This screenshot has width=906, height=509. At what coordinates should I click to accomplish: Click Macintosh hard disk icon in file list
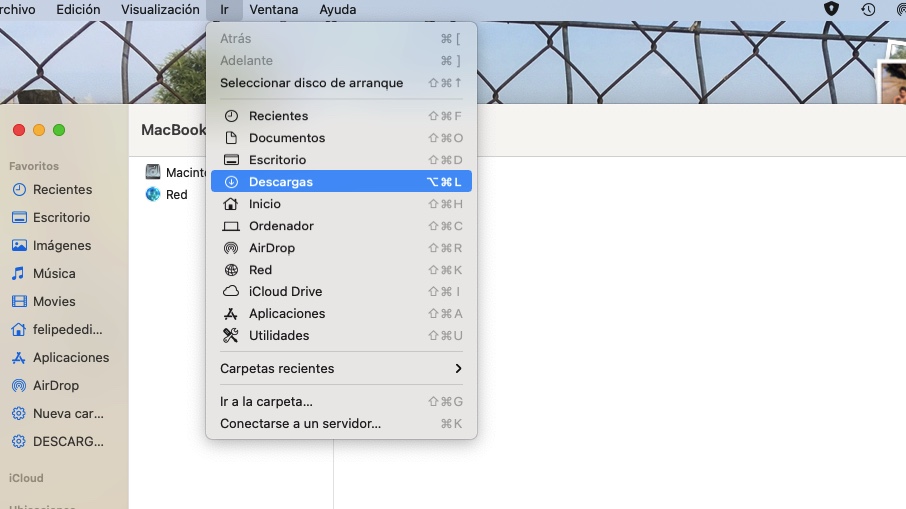pyautogui.click(x=153, y=172)
